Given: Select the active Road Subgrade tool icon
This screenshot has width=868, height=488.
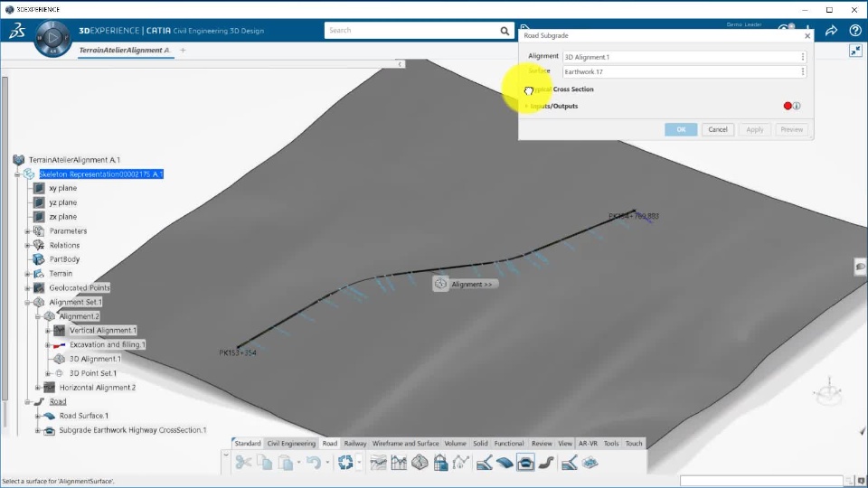Looking at the screenshot, I should coord(525,462).
